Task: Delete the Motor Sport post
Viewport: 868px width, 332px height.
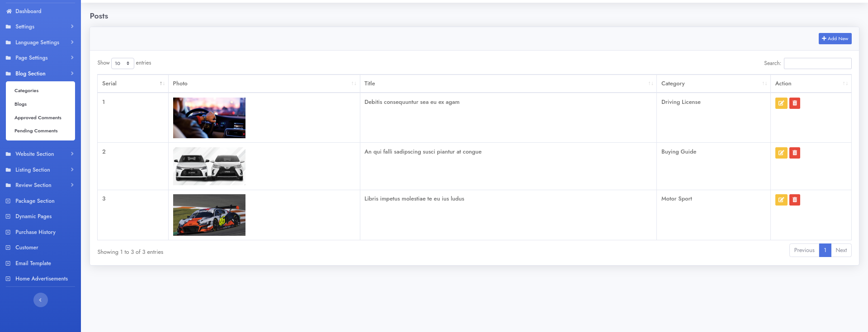Action: [794, 200]
